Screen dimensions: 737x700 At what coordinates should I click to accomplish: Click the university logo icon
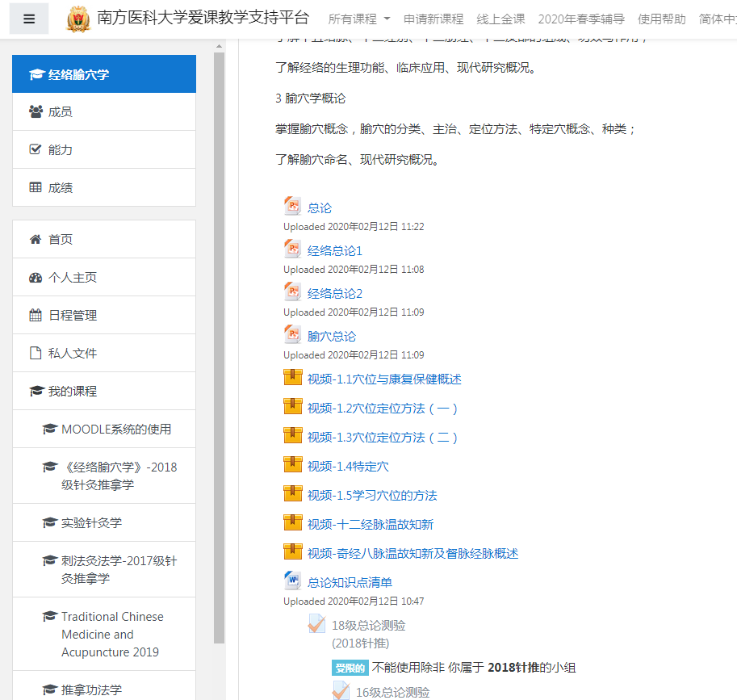point(78,19)
